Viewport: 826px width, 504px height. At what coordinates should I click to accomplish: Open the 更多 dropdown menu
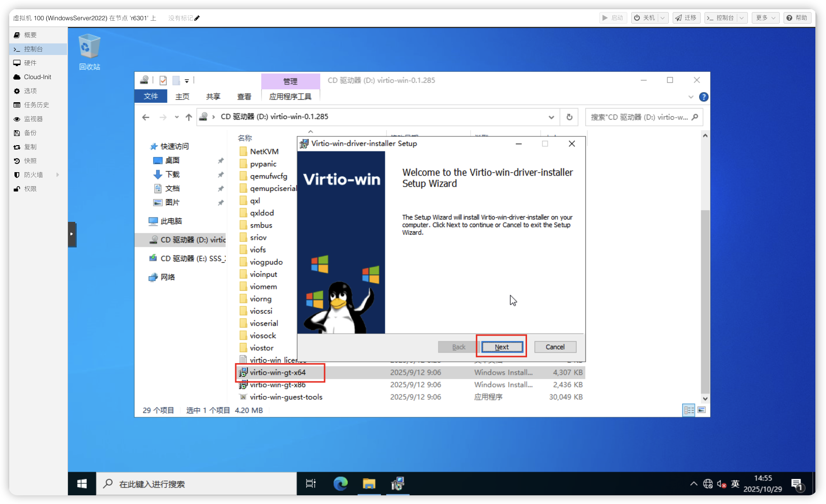[x=765, y=18]
